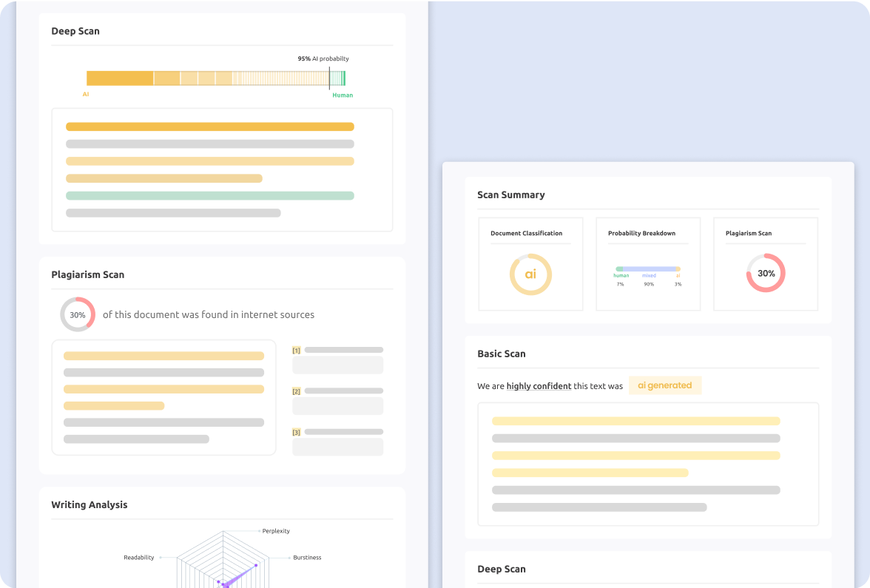This screenshot has width=870, height=588.
Task: Click the 'ai' donut in Document Classification
Action: pos(530,274)
